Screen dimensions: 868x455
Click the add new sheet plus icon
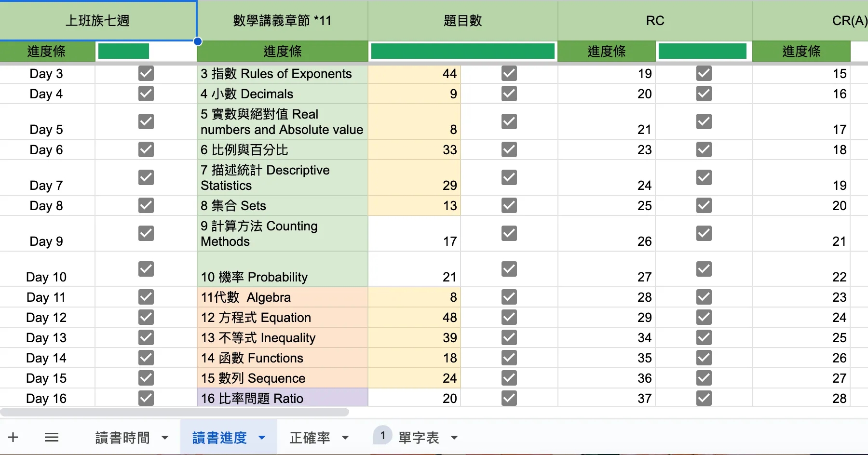(13, 438)
